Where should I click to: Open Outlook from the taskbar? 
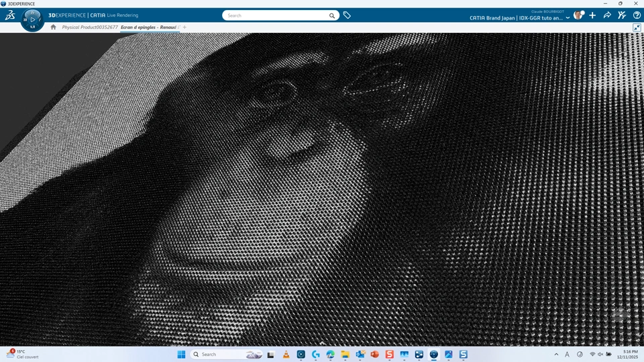[x=360, y=355]
